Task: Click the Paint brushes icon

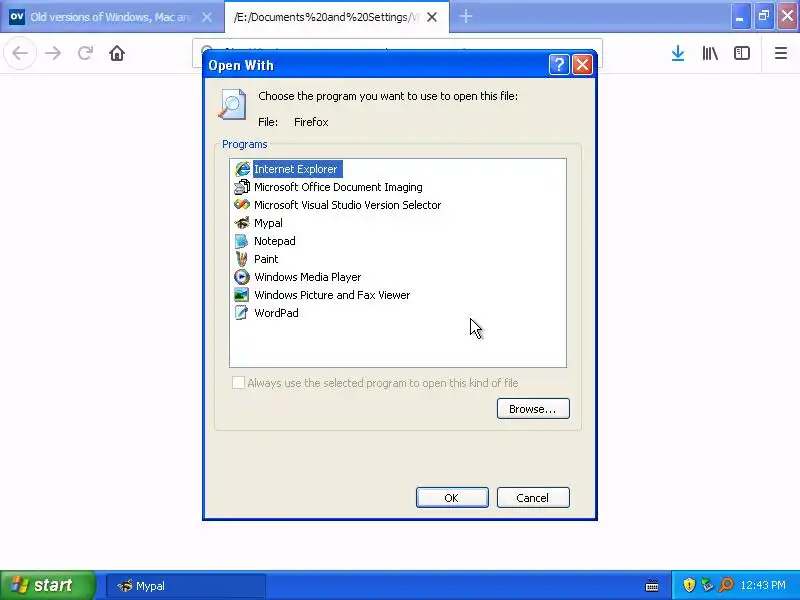Action: click(x=242, y=259)
